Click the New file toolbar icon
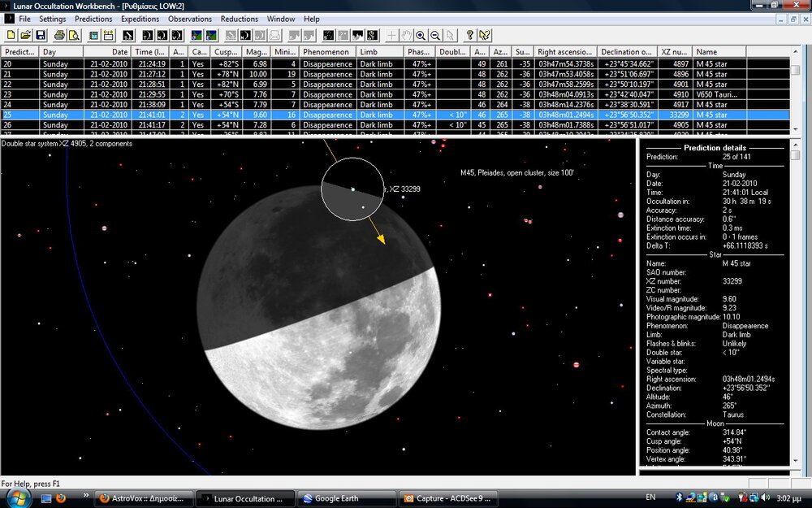Viewport: 812px width, 508px height. click(x=11, y=36)
